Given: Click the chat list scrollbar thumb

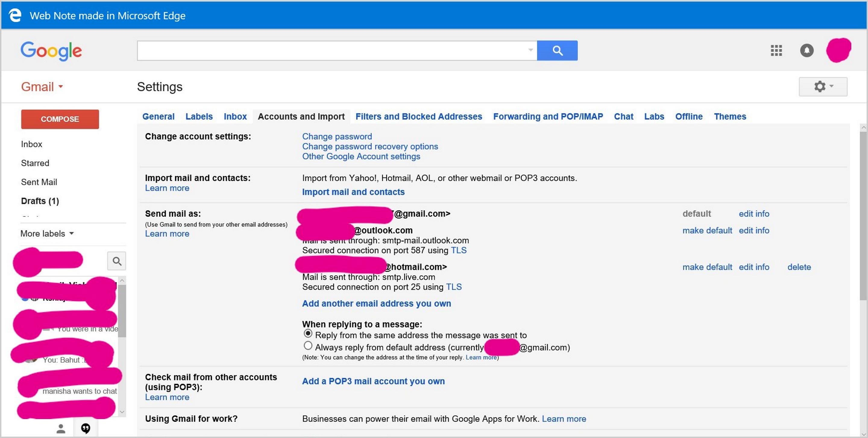Looking at the screenshot, I should click(x=122, y=311).
